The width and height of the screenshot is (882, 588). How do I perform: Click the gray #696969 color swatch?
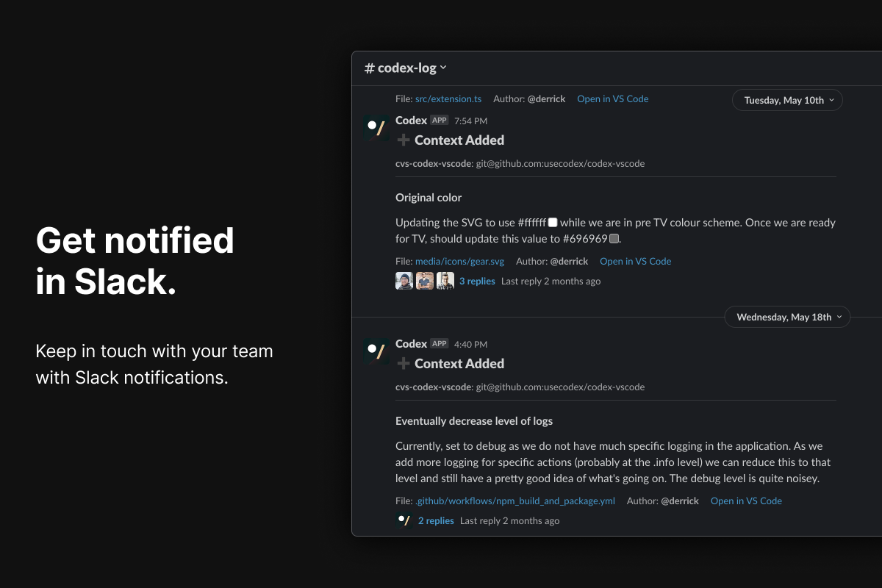pyautogui.click(x=614, y=239)
